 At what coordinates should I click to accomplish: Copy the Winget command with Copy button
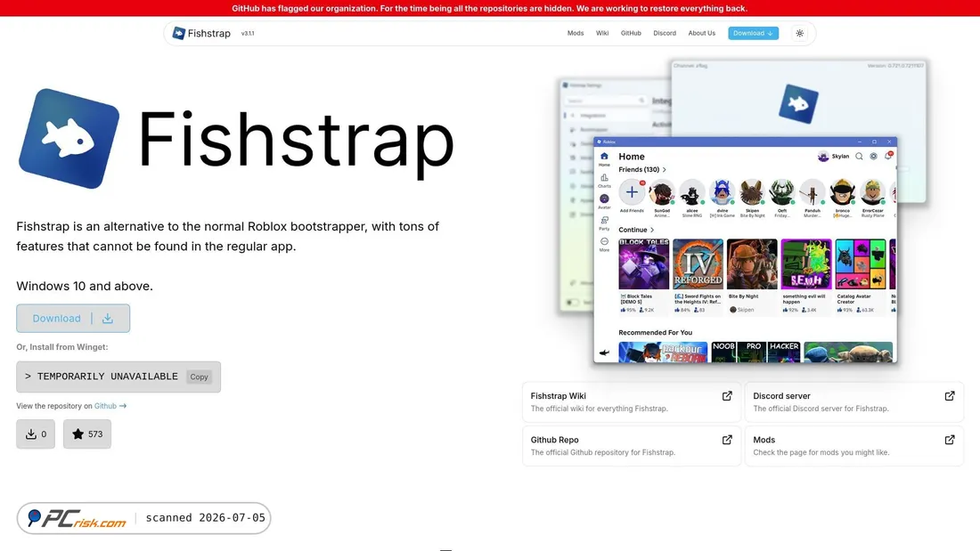[x=200, y=377]
